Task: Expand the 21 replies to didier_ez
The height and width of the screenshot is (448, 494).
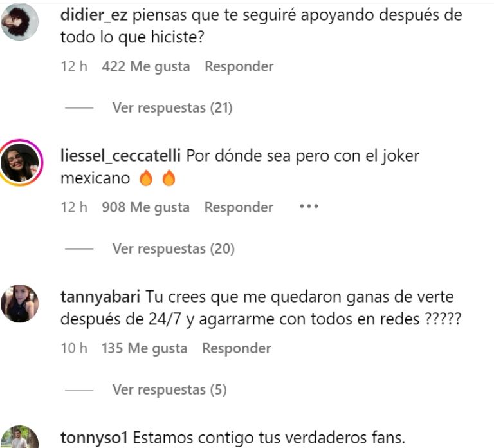Action: [172, 108]
